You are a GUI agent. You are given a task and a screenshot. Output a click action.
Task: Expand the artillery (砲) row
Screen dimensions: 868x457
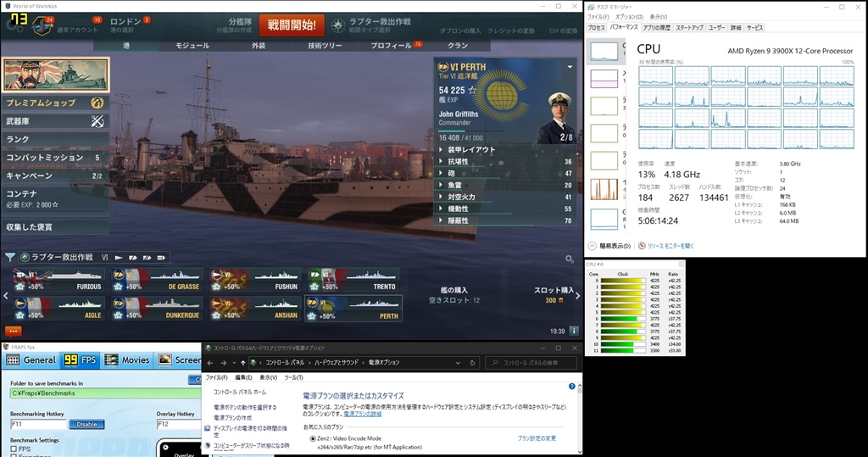[x=505, y=173]
